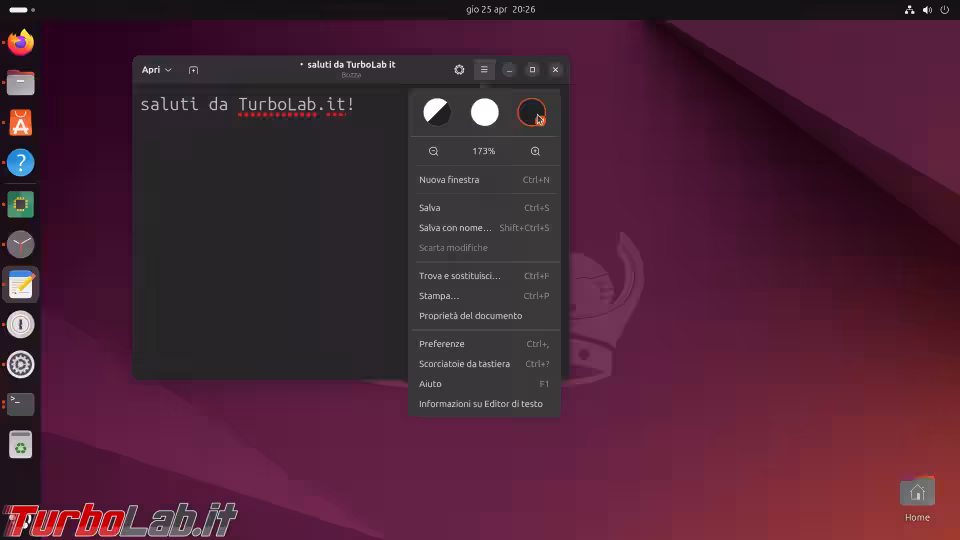Open the exclamation-mark app in the dock

click(20, 324)
